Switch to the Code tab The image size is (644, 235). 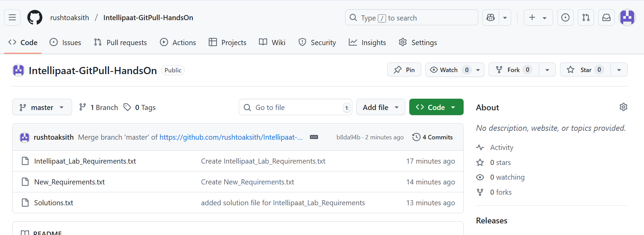point(23,42)
